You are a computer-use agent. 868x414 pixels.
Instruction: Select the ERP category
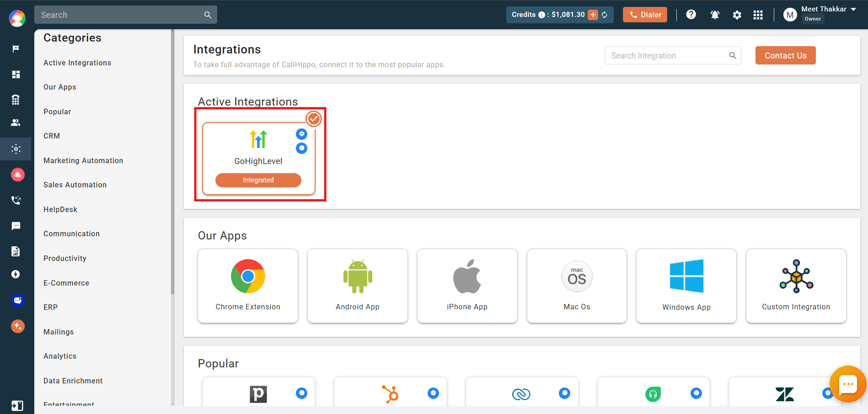point(51,307)
